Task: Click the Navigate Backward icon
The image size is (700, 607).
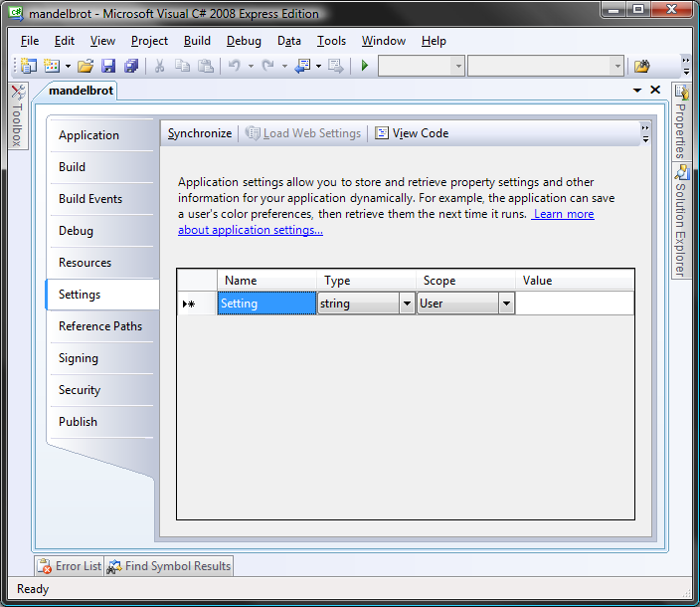Action: [302, 66]
